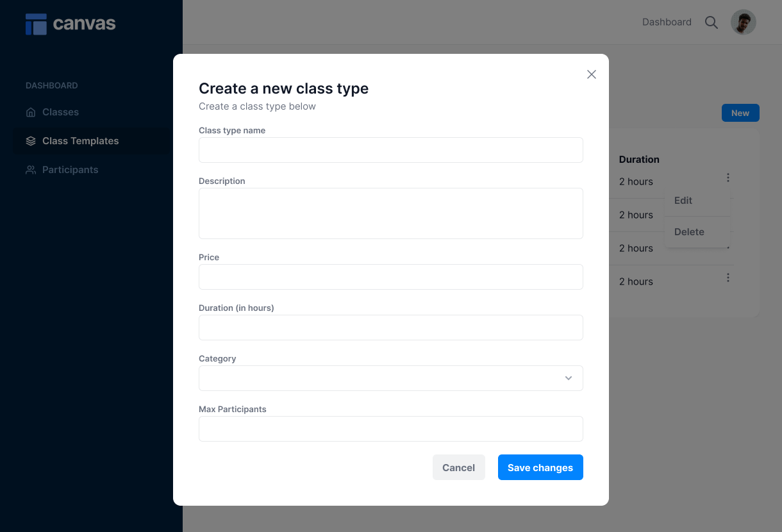
Task: Select Edit from the context menu
Action: 683,200
